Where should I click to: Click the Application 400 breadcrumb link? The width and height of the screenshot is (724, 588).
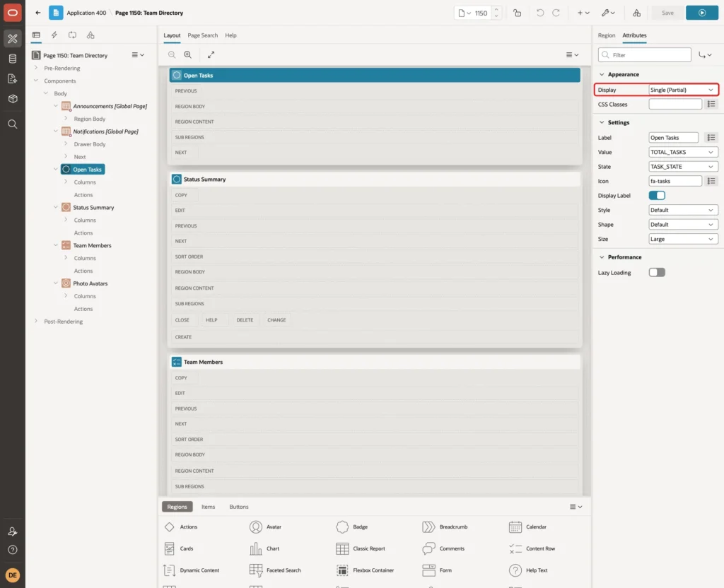coord(86,13)
